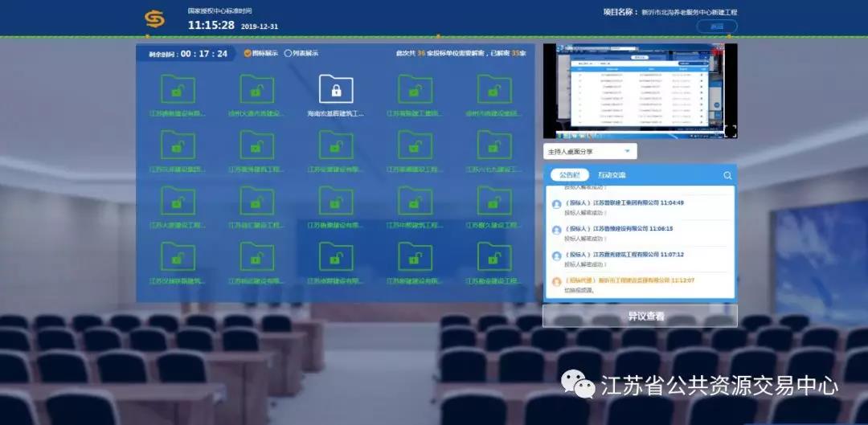Switch to the 公告栏 tab
Viewport: 868px width, 425px height.
click(570, 175)
